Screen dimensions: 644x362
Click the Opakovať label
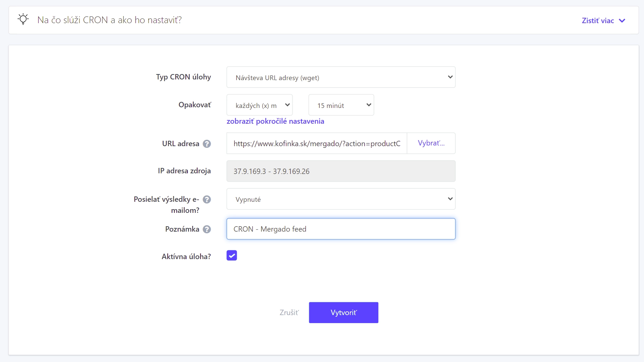tap(195, 105)
